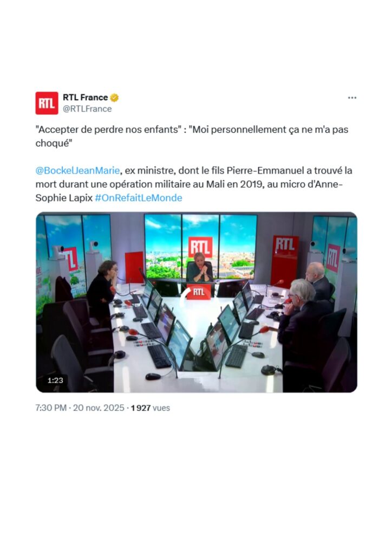
Task: Open the RTL France profile avatar
Action: (47, 103)
